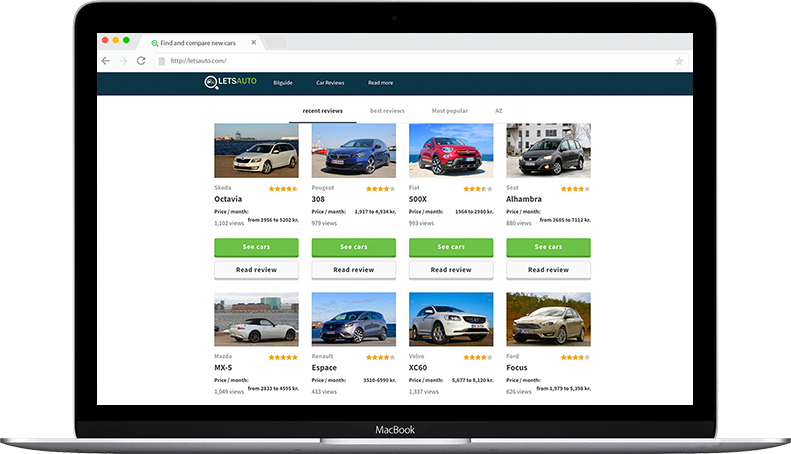Open the Peugeot 308 photo
791x454 pixels.
354,150
